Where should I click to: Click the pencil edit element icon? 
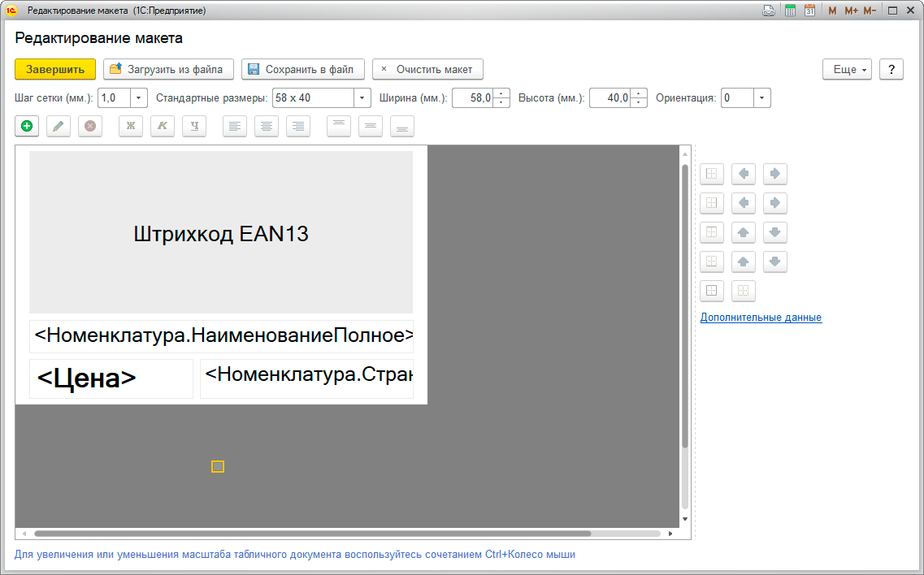(59, 126)
